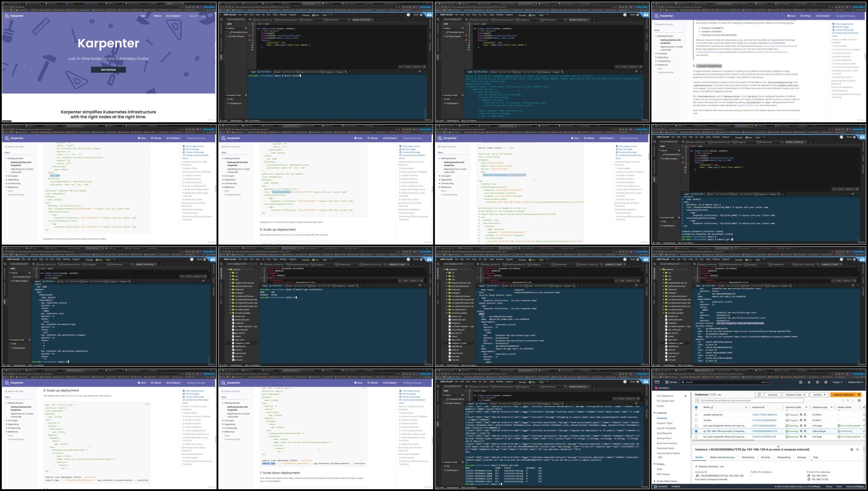Collapse the Images section in EC2 sidebar
868x491 pixels.
654,464
